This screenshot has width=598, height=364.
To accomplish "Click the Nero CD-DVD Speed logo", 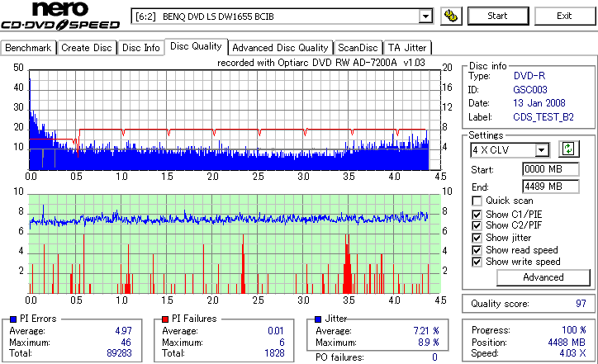I will pyautogui.click(x=60, y=16).
